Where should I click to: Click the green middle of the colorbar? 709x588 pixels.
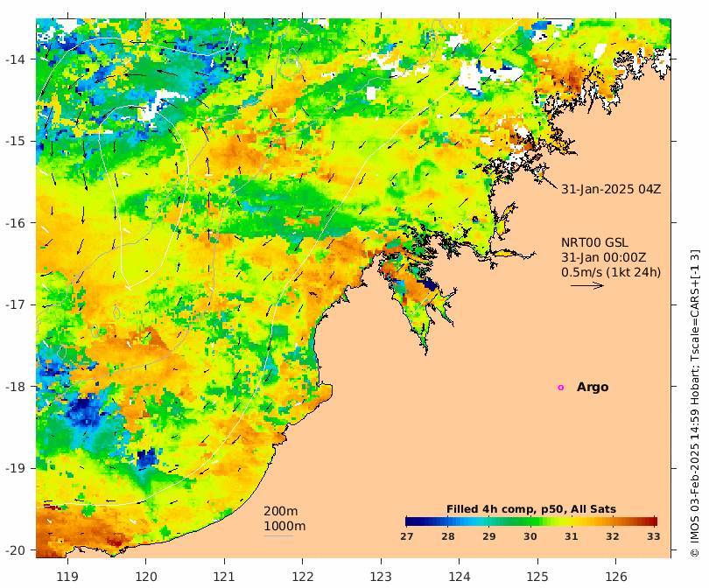point(530,521)
